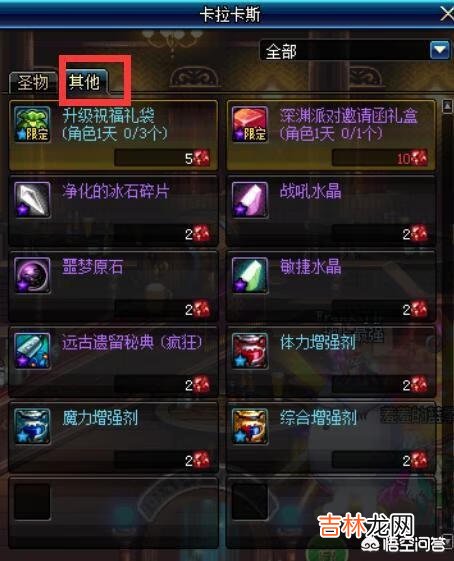Click the 战吼水晶 pink crystal icon
Image resolution: width=454 pixels, height=561 pixels.
250,200
